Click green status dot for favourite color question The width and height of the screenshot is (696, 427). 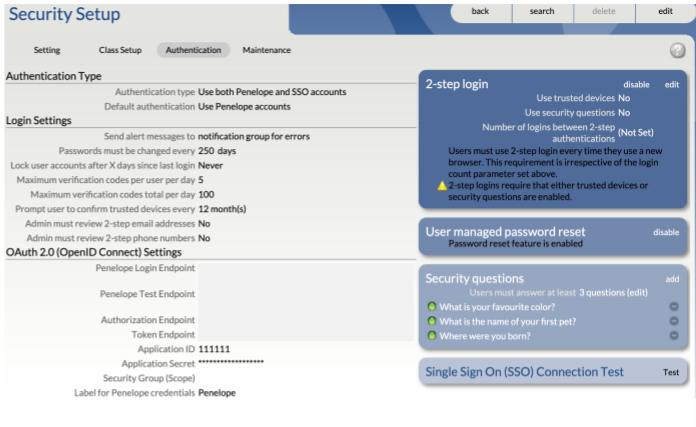[x=431, y=306]
